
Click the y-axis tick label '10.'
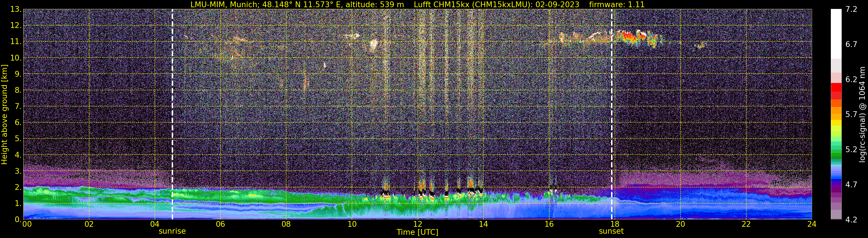(x=16, y=58)
